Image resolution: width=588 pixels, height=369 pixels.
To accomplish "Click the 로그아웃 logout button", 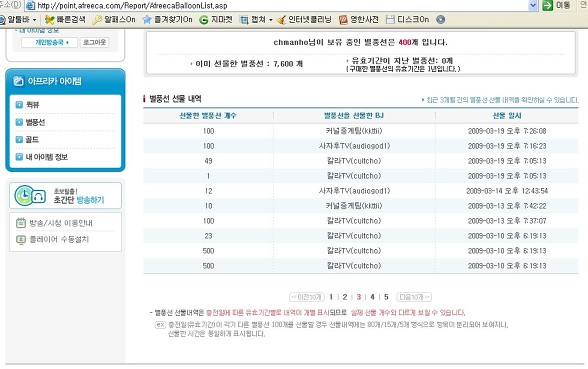I will pos(94,42).
